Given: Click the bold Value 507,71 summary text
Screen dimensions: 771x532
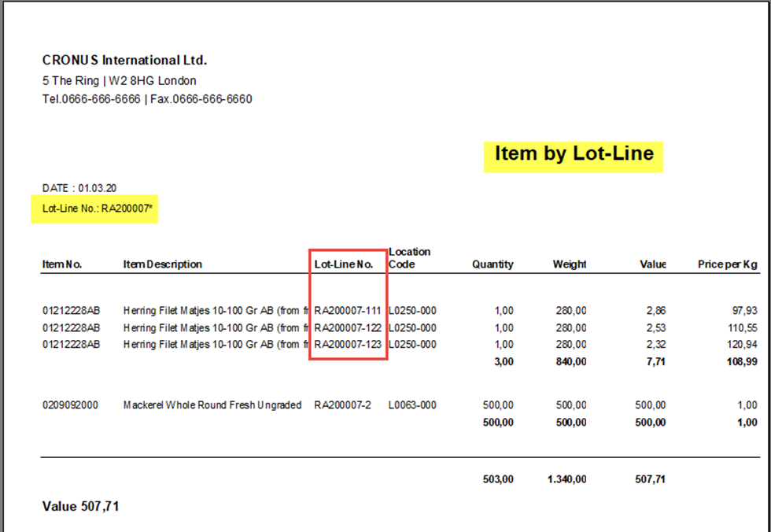Looking at the screenshot, I should (x=80, y=507).
